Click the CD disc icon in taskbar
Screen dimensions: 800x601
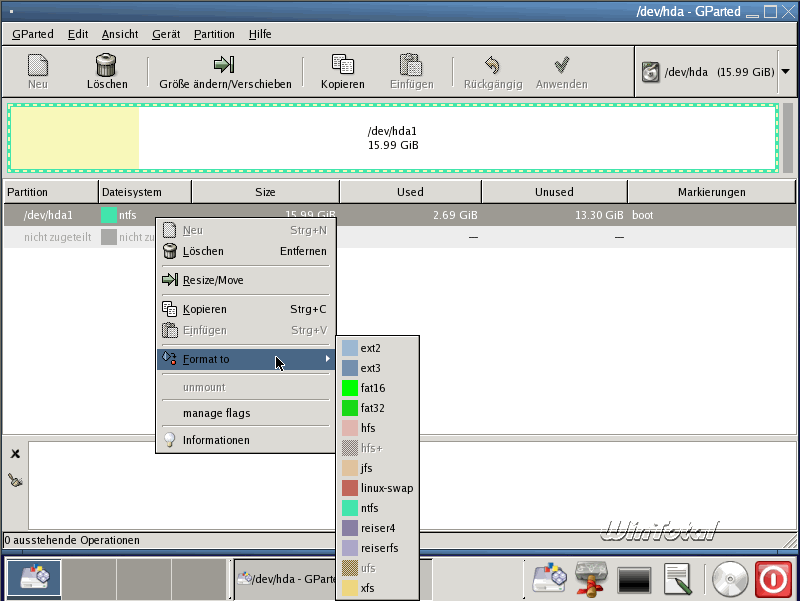(730, 580)
